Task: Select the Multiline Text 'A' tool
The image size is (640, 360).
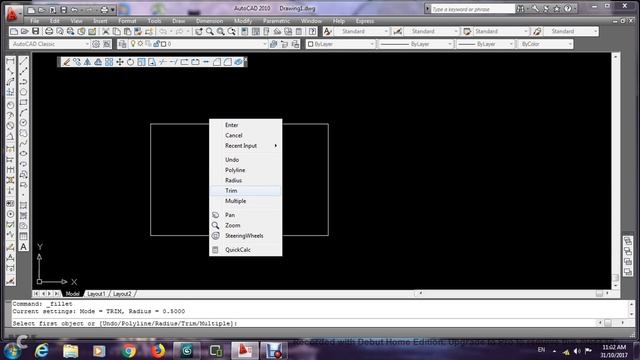Action: tap(24, 247)
